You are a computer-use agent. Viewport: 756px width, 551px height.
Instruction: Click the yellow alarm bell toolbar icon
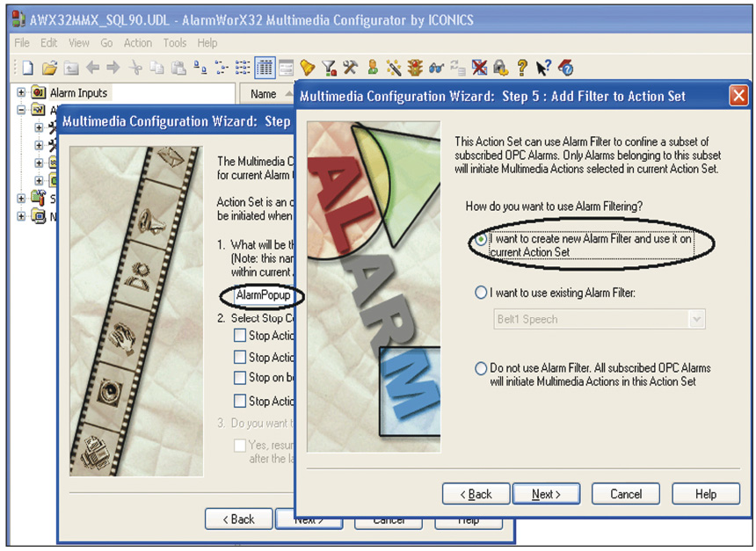tap(307, 68)
